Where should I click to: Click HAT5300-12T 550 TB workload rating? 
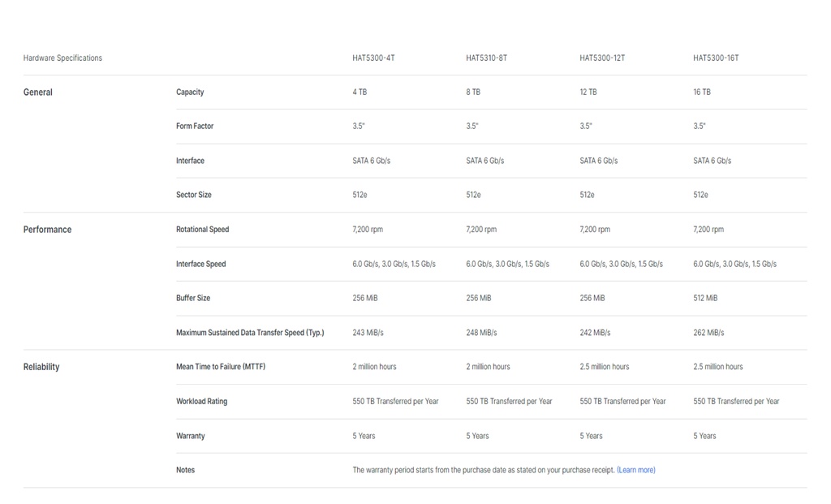622,401
